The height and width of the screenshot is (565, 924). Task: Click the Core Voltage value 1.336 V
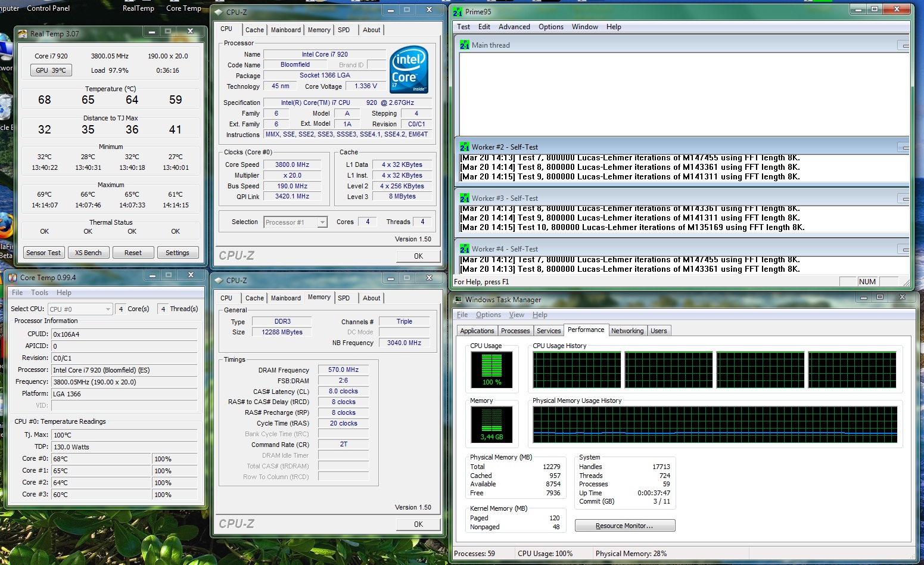366,86
